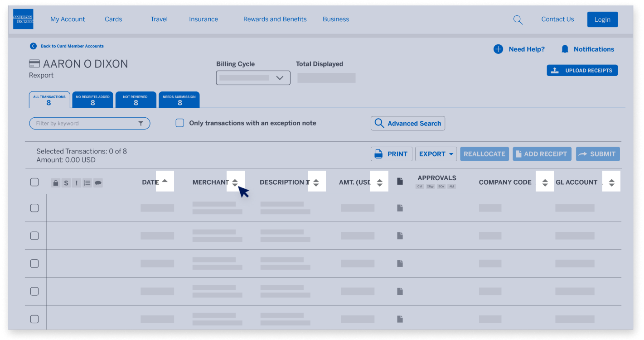Open the search magnifier icon in top navigation bar
Viewport: 644px width, 340px height.
(x=518, y=19)
